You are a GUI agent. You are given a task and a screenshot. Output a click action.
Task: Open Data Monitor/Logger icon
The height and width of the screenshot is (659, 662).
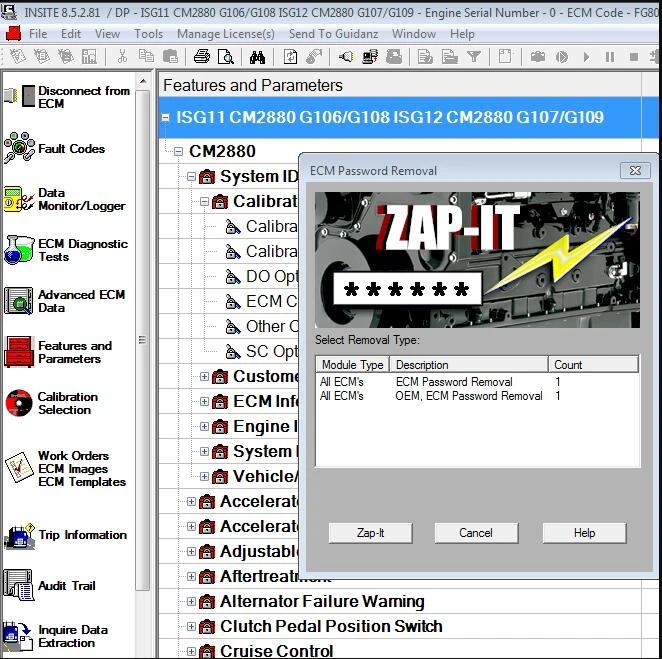pos(19,199)
